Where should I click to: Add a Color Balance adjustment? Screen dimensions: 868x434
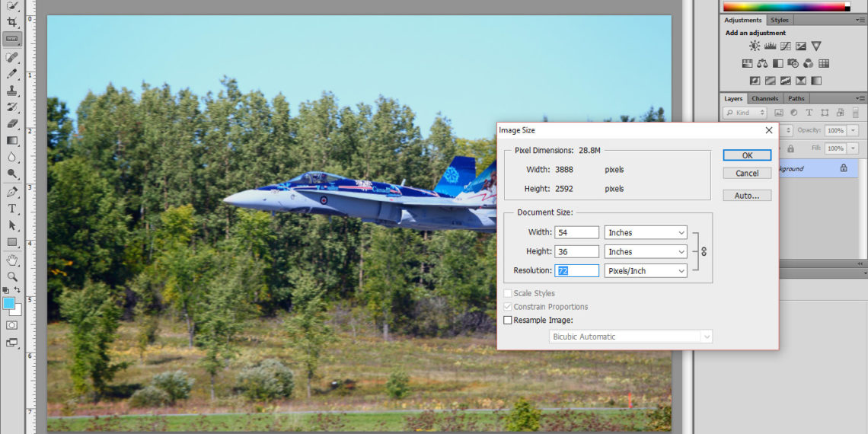762,63
